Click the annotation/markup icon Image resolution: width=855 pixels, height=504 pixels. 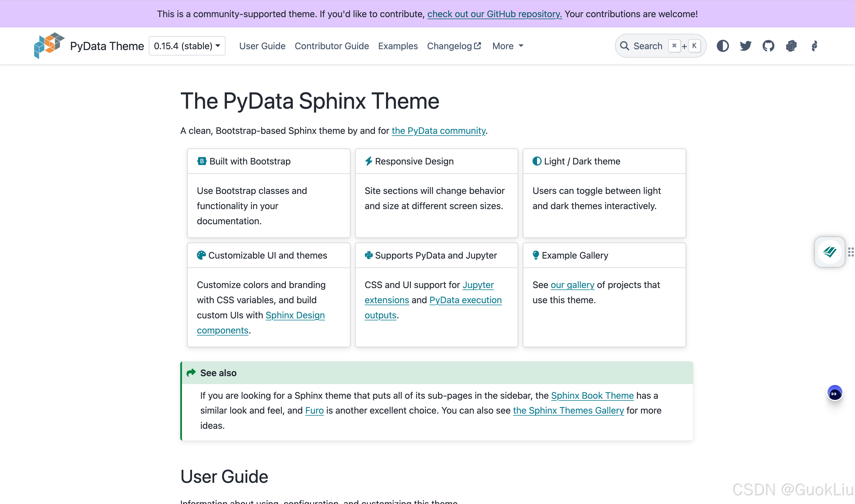[x=830, y=252]
